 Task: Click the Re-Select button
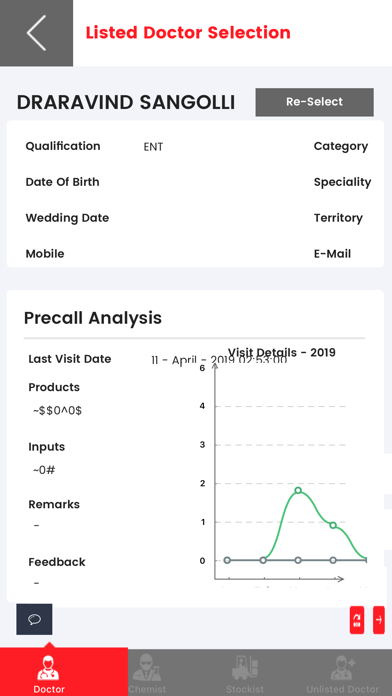(314, 102)
